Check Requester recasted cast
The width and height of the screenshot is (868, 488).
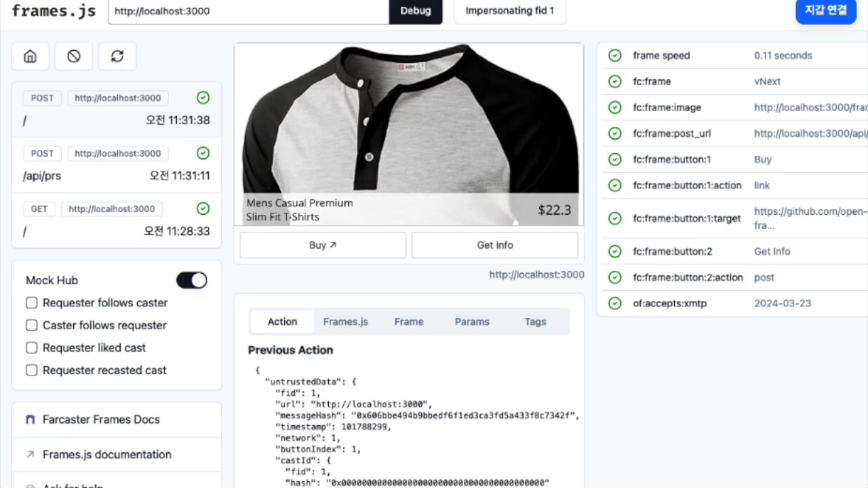coord(32,370)
